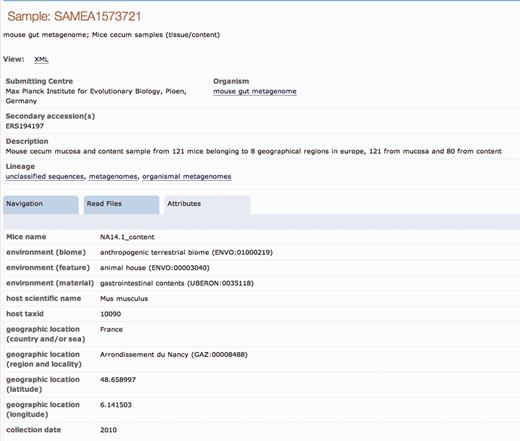This screenshot has width=520, height=441.
Task: Click the Description text about mouse cecum mucosa
Action: tap(253, 151)
